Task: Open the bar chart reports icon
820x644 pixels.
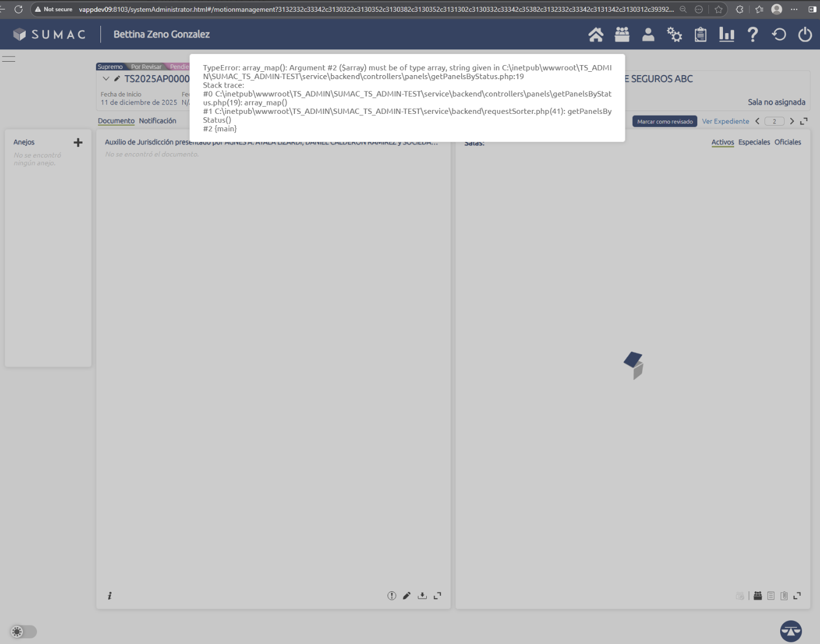Action: point(726,35)
